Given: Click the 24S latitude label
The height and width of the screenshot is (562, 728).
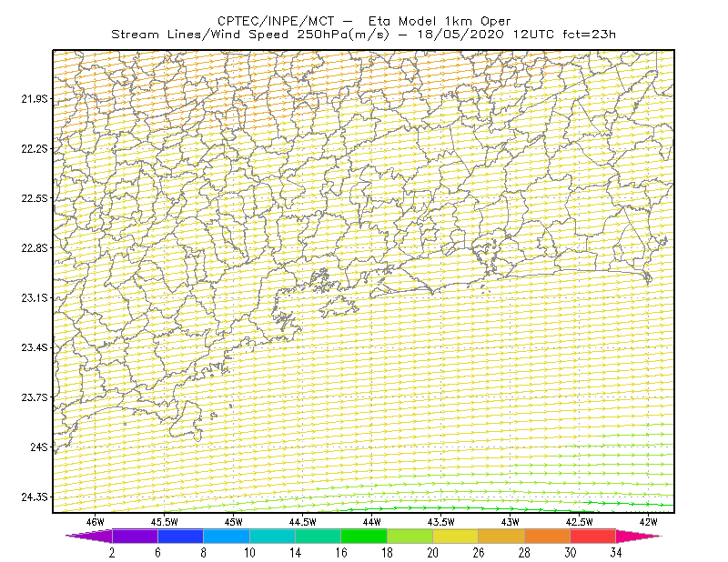Looking at the screenshot, I should point(39,447).
